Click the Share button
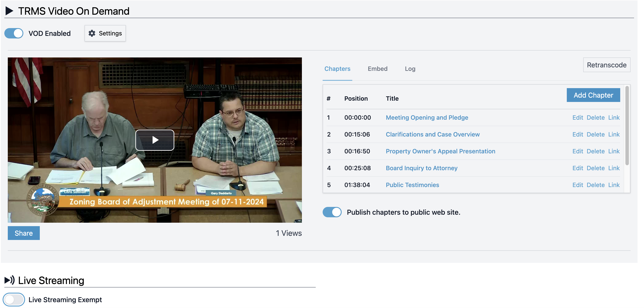 click(x=24, y=233)
